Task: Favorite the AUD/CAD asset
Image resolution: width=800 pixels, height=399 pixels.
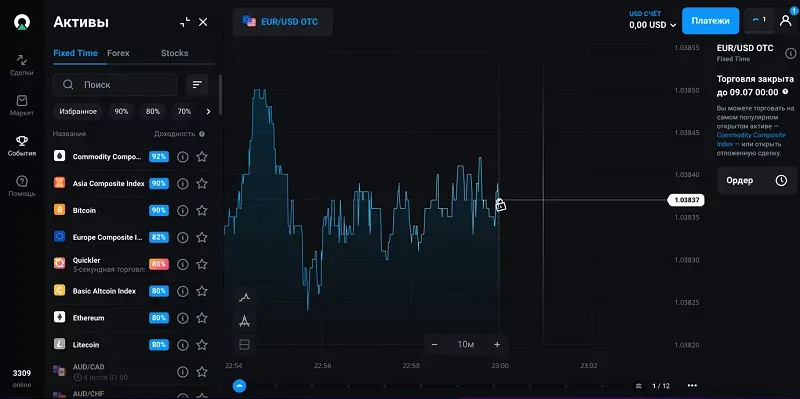Action: [x=202, y=372]
